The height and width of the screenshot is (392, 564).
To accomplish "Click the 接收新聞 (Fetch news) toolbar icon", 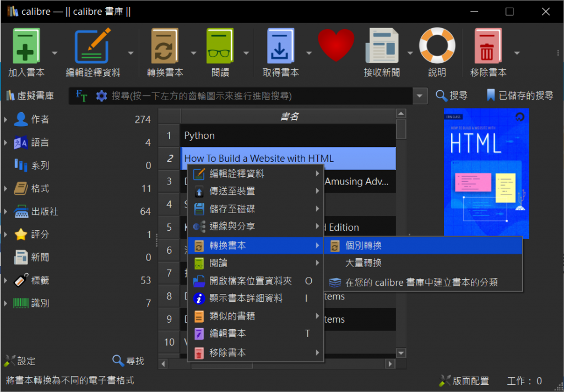I will pyautogui.click(x=382, y=46).
